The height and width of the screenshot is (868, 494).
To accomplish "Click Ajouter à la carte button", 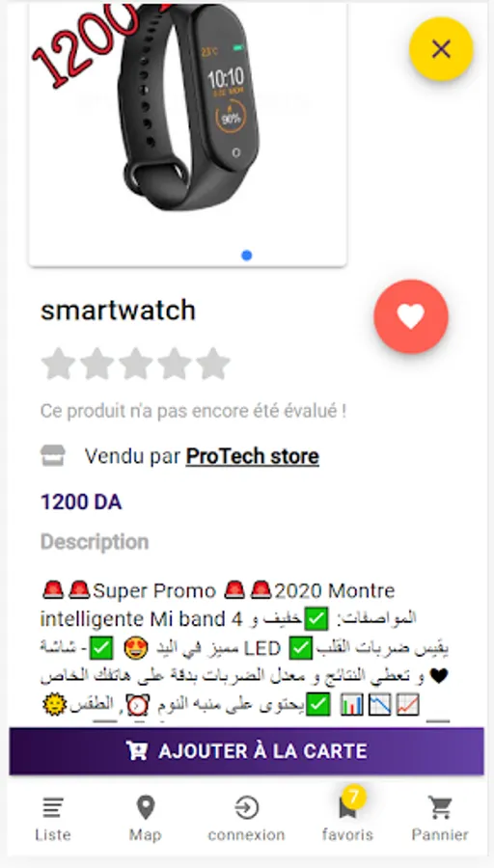I will [246, 751].
